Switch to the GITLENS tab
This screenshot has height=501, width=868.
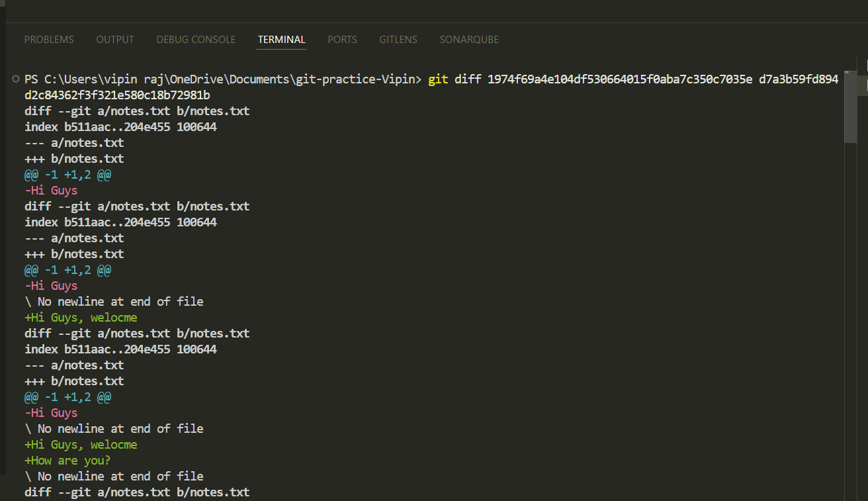398,40
